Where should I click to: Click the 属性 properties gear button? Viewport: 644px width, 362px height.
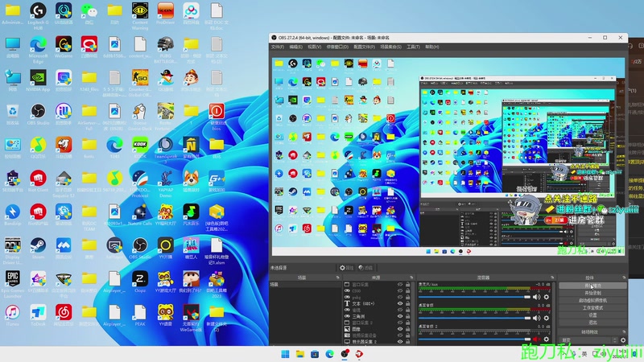346,268
